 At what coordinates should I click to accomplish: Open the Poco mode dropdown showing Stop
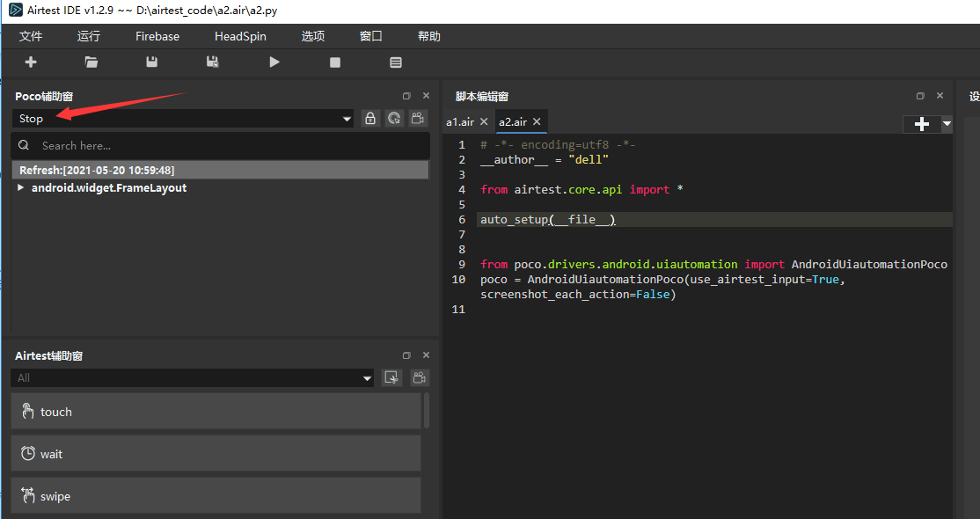point(182,118)
